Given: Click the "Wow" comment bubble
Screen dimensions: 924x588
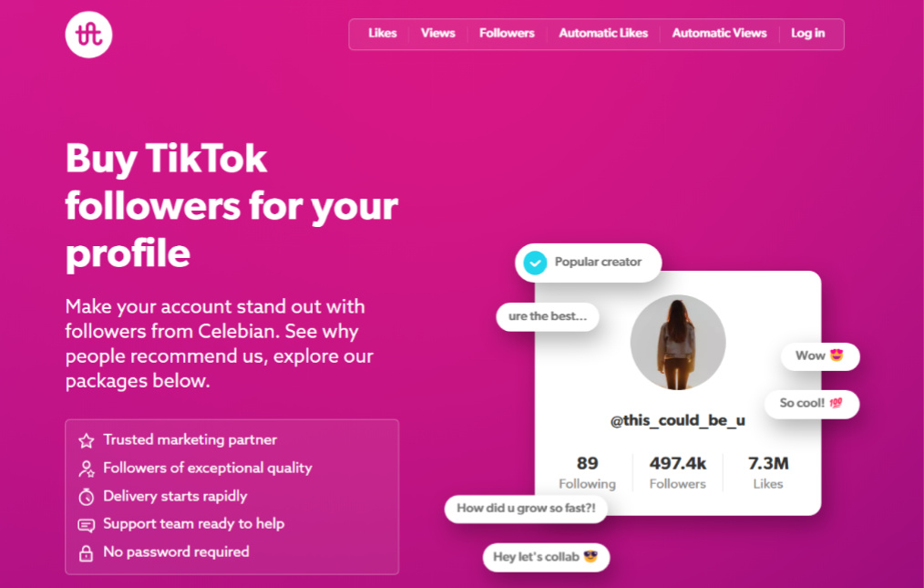Looking at the screenshot, I should tap(820, 356).
